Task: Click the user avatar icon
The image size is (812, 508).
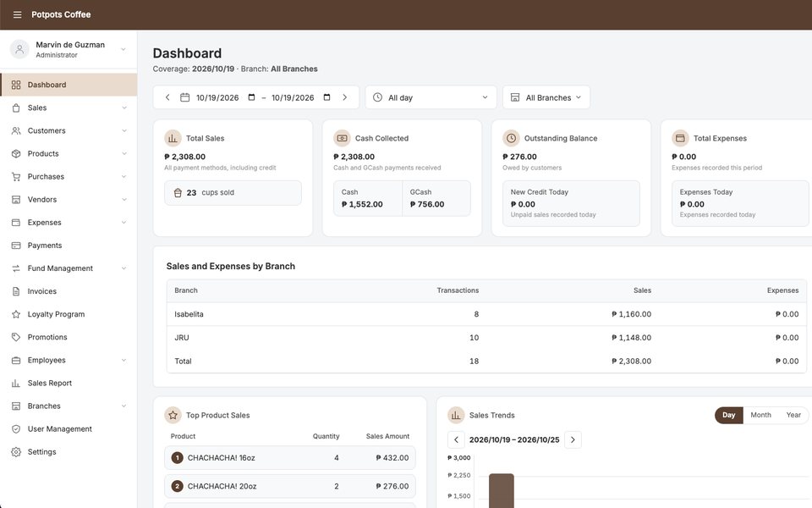Action: tap(19, 49)
